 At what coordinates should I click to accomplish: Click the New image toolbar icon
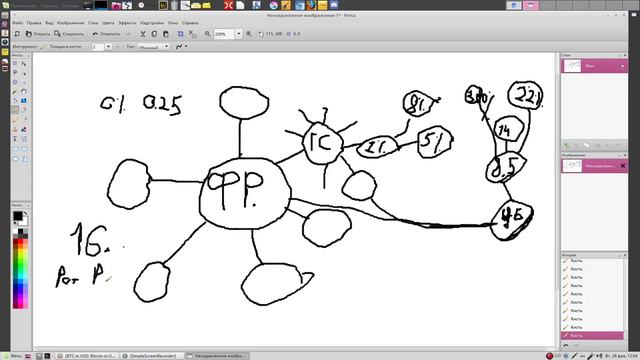point(17,34)
